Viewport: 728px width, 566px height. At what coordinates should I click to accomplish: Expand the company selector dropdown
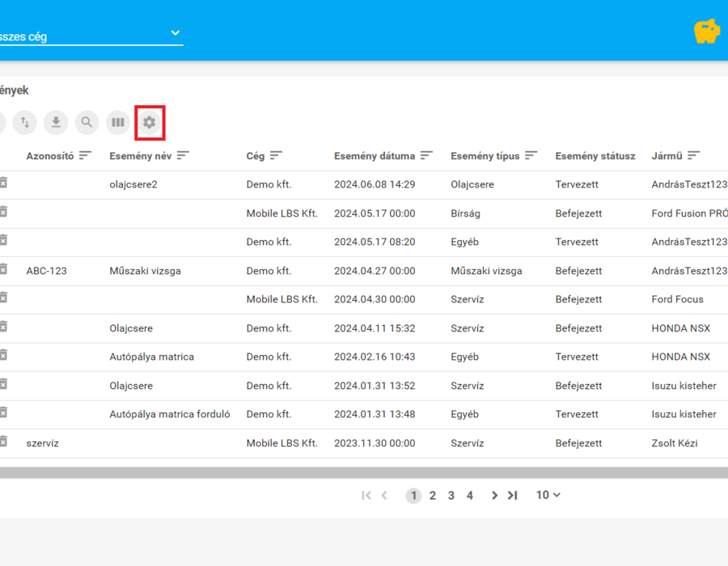click(175, 33)
